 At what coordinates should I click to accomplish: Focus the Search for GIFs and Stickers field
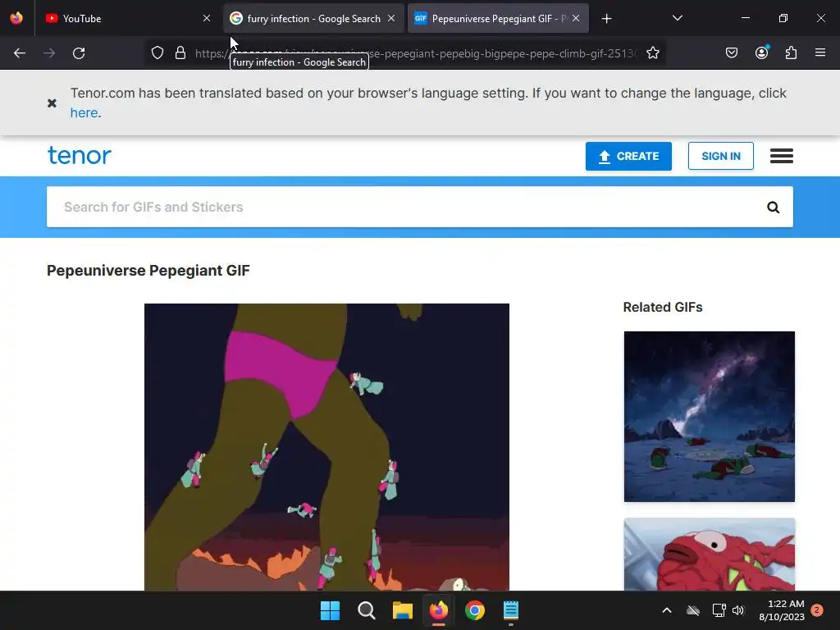pos(407,207)
